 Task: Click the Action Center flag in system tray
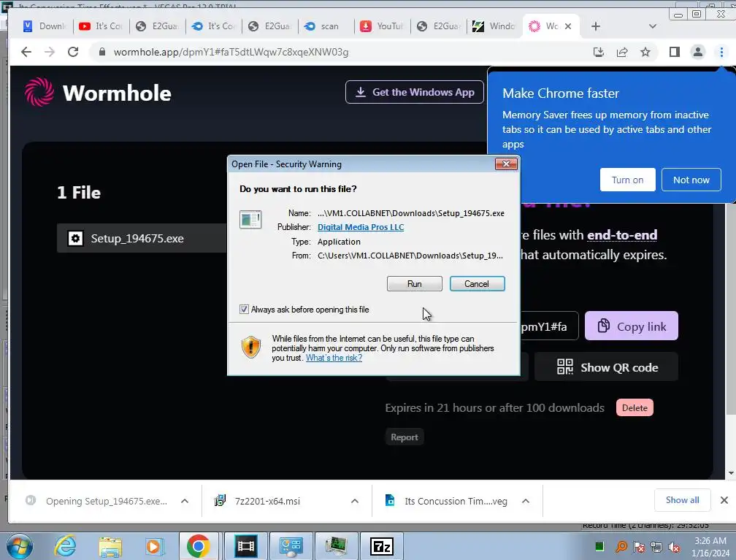[x=639, y=547]
